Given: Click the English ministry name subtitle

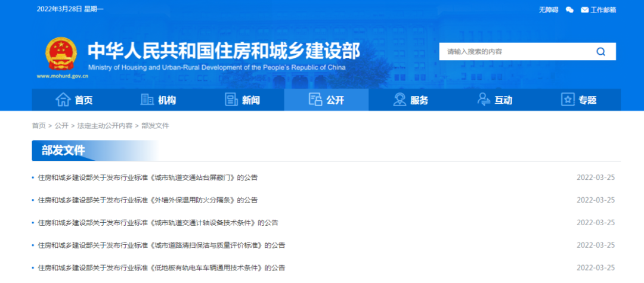Looking at the screenshot, I should 217,68.
